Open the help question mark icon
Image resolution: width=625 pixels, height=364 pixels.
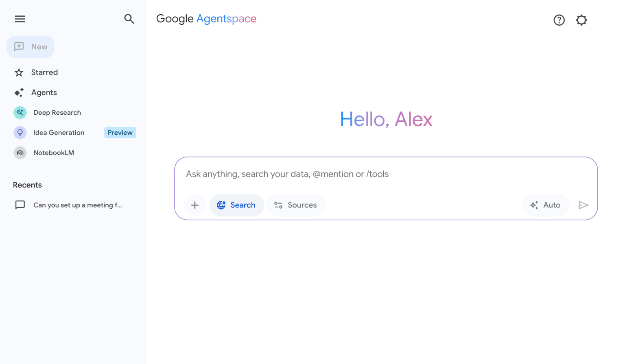(559, 20)
